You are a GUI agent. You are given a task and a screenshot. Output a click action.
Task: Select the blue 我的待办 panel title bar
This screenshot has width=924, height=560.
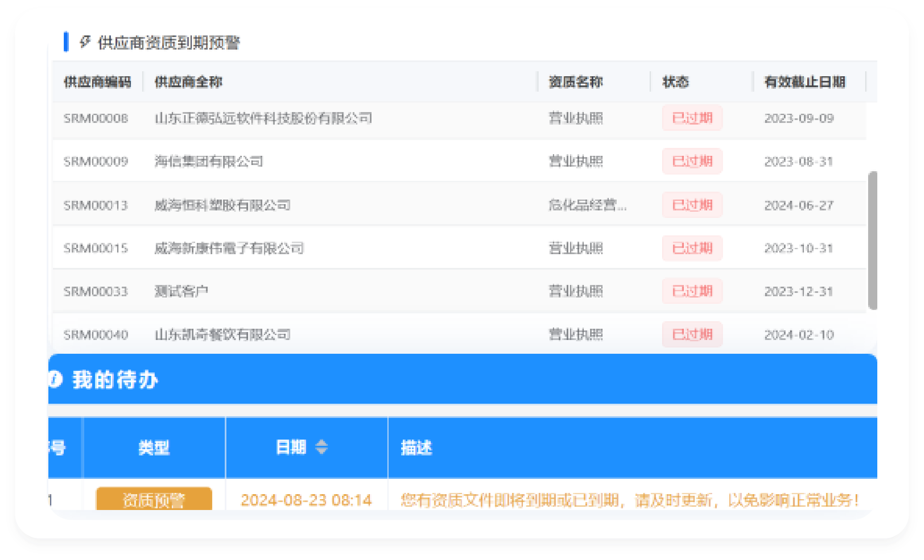click(115, 380)
